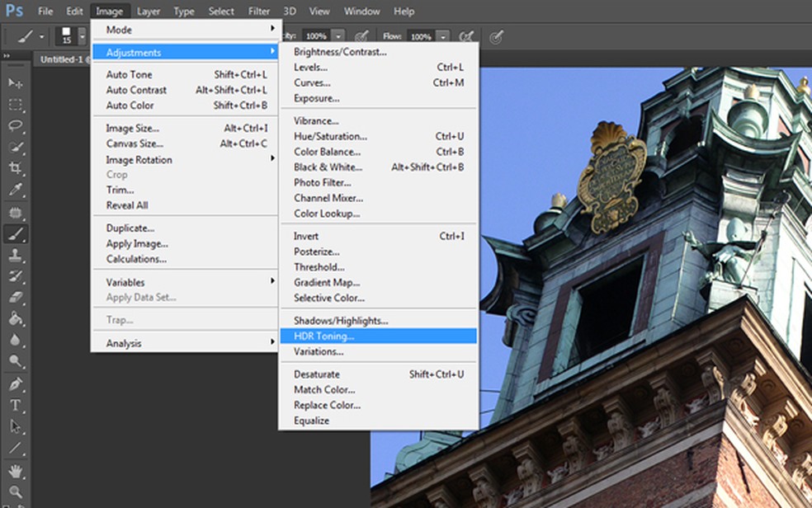The image size is (812, 508).
Task: Toggle airbrush mode next to Flow
Action: pos(466,37)
